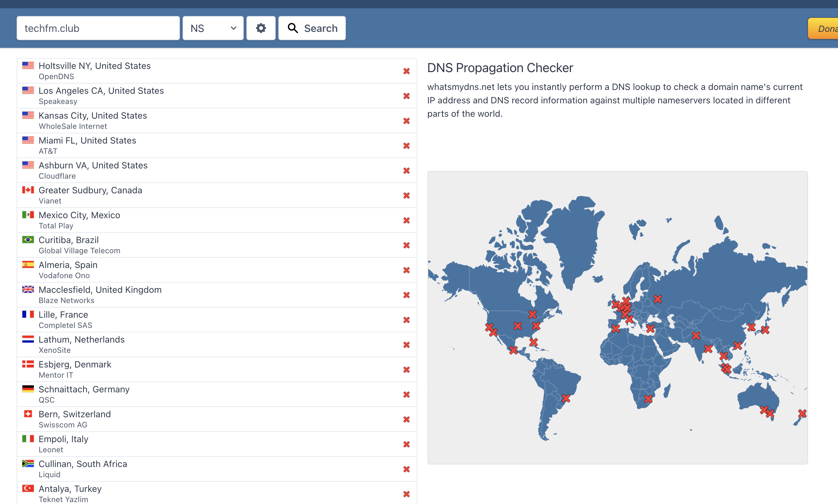Open the settings gear button
The width and height of the screenshot is (838, 504).
tap(260, 28)
